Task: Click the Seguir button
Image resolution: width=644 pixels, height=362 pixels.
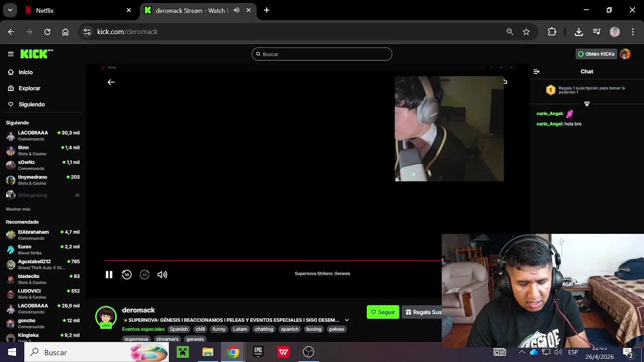Action: pyautogui.click(x=383, y=312)
